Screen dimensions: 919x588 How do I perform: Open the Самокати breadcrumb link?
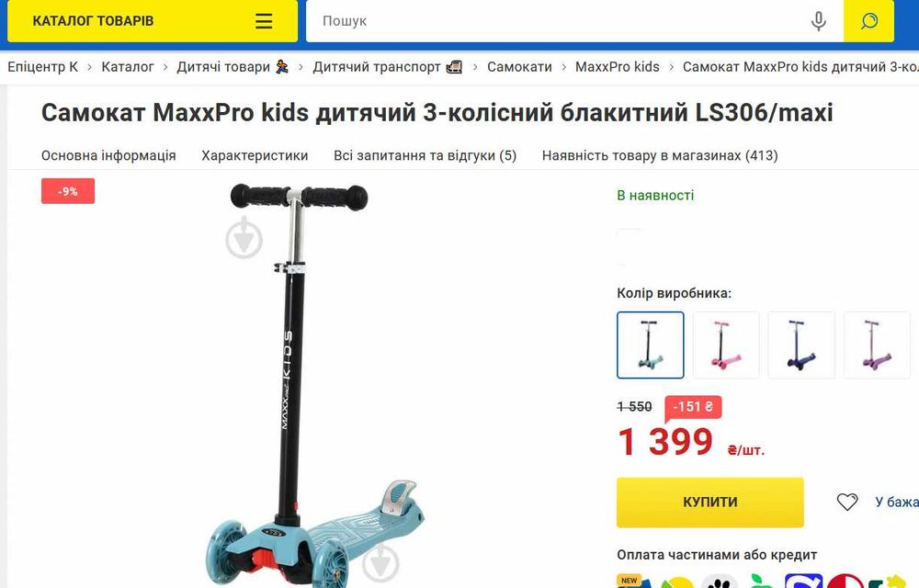click(520, 67)
